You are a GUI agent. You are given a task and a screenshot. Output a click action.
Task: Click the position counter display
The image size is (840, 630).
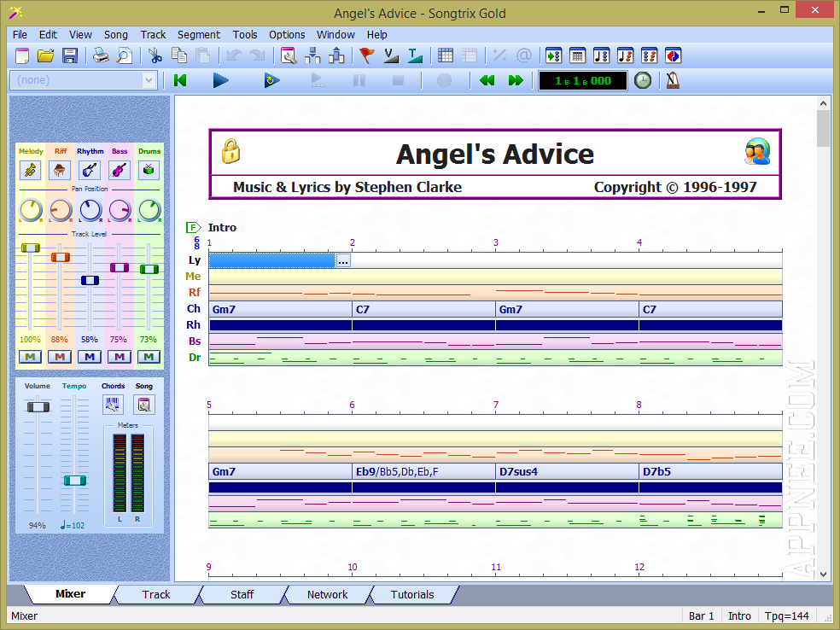[x=582, y=81]
